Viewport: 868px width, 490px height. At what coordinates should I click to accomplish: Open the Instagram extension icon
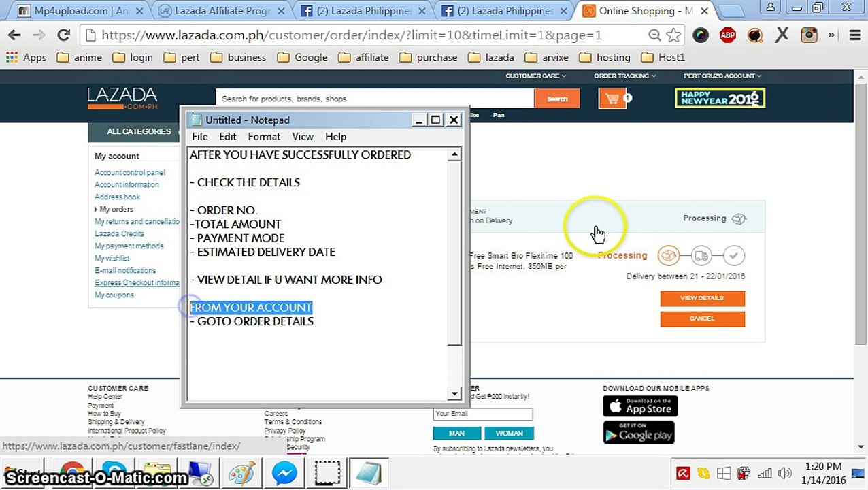point(809,35)
